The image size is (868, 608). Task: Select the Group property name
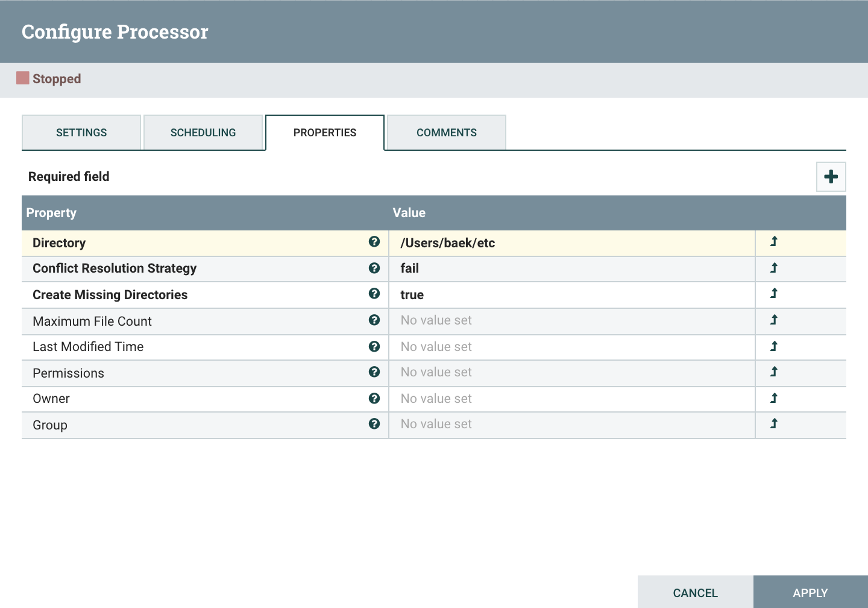(50, 425)
